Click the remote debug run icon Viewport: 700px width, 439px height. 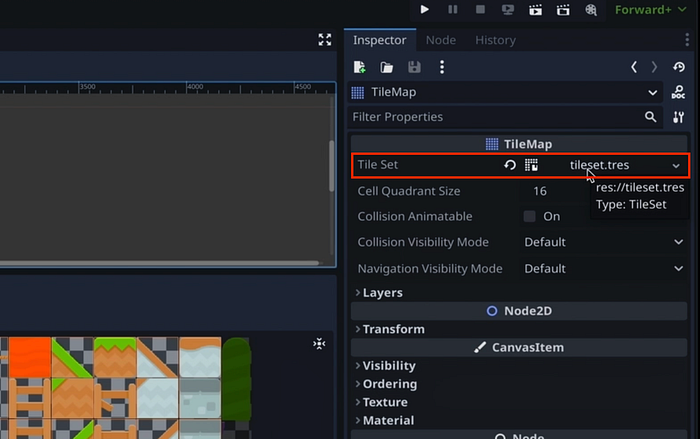508,9
